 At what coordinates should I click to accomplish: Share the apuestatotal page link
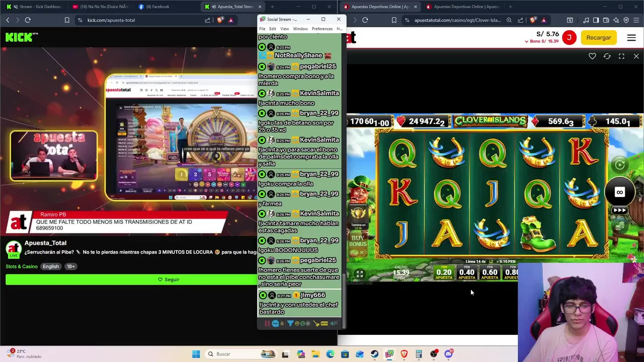[x=521, y=20]
